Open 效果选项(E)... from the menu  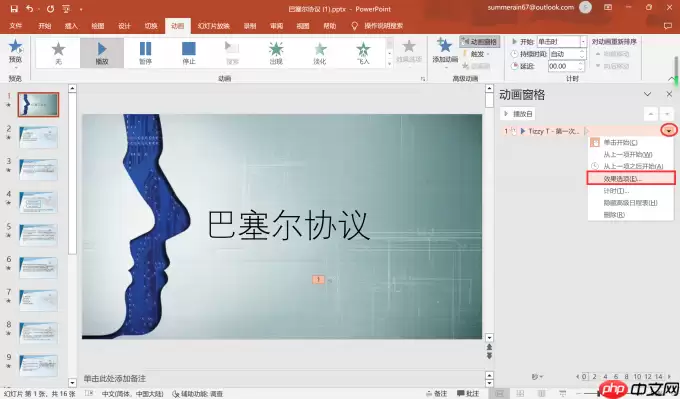[631, 178]
